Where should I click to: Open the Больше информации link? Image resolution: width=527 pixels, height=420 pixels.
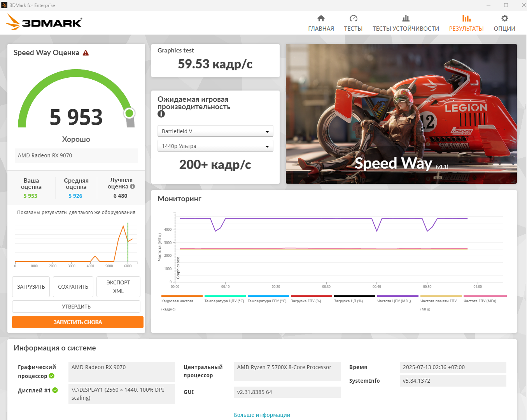click(x=262, y=415)
